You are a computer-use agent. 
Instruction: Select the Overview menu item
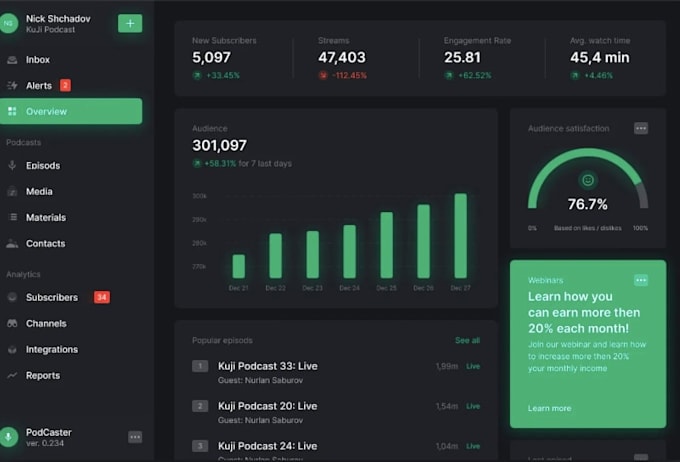(71, 111)
